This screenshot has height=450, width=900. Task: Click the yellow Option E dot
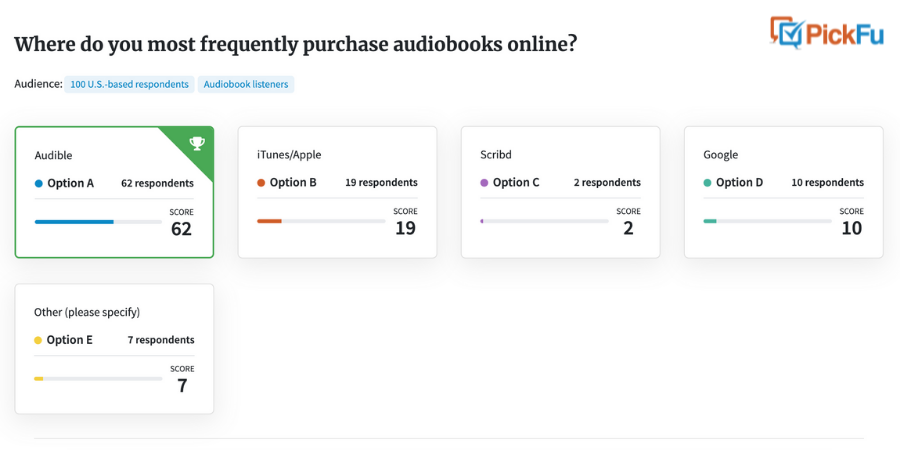click(38, 340)
